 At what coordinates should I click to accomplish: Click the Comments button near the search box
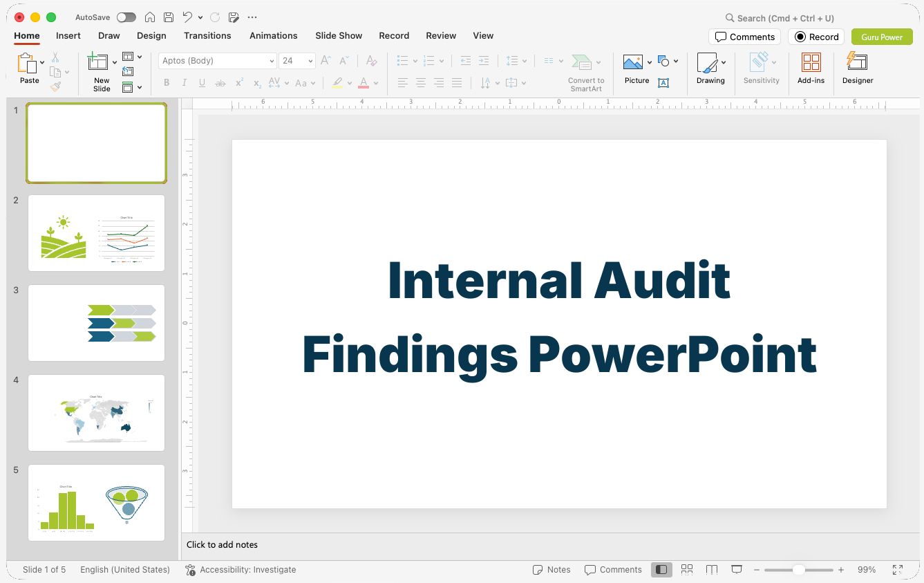point(744,37)
